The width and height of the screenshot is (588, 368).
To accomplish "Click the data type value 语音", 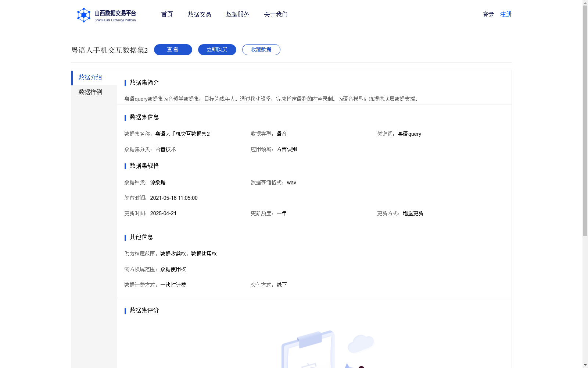I will (282, 134).
